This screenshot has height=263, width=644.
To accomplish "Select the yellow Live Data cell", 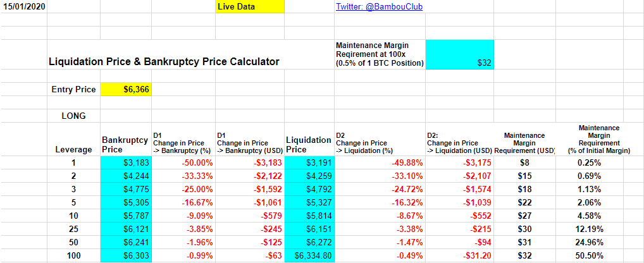I will (x=250, y=6).
